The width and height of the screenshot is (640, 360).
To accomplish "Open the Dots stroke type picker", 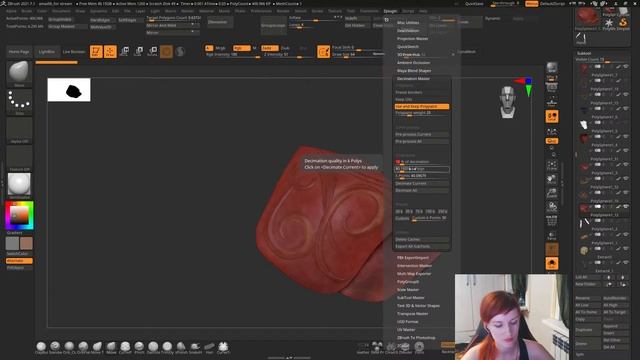I will 19,101.
